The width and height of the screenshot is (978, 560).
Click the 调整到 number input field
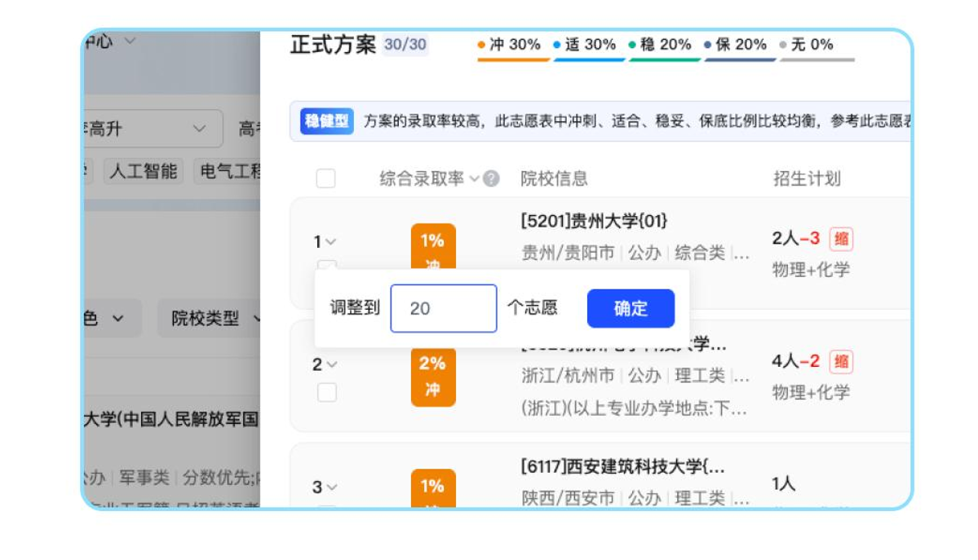pos(444,308)
